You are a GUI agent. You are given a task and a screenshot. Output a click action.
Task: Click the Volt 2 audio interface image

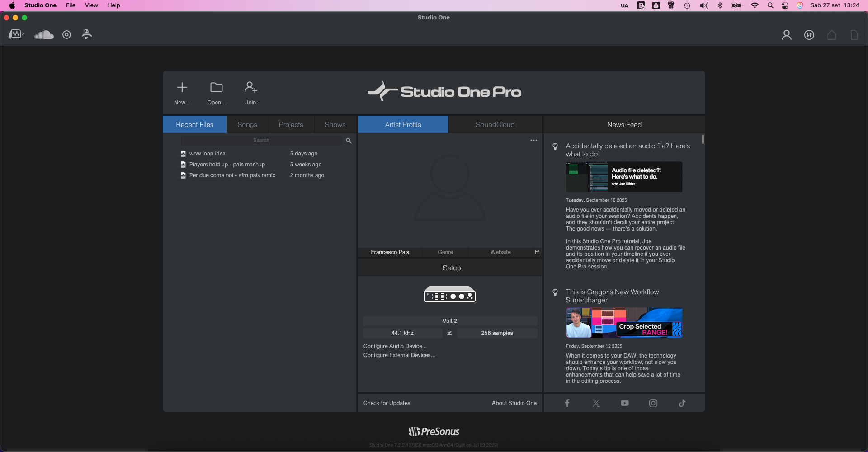pos(449,294)
